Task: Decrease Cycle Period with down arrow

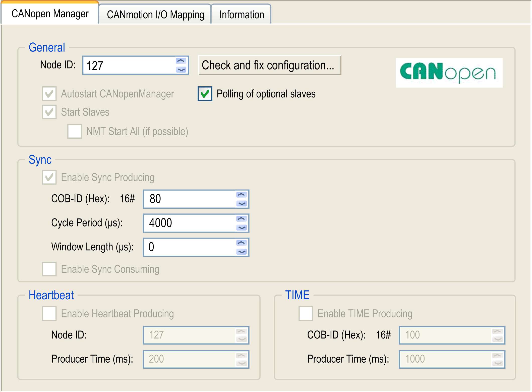Action: 241,228
